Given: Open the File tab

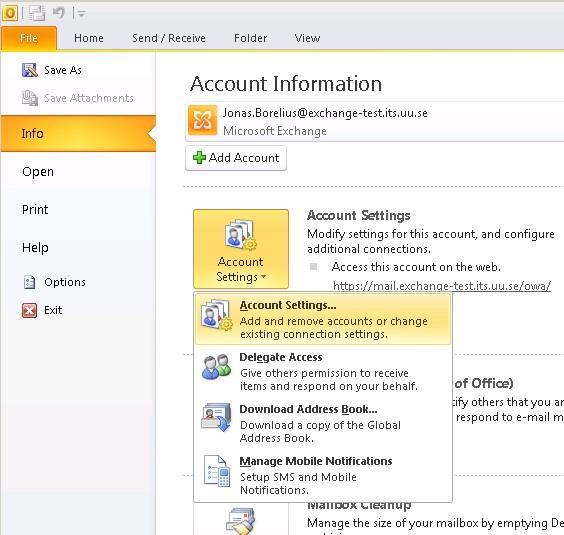Looking at the screenshot, I should click(29, 38).
